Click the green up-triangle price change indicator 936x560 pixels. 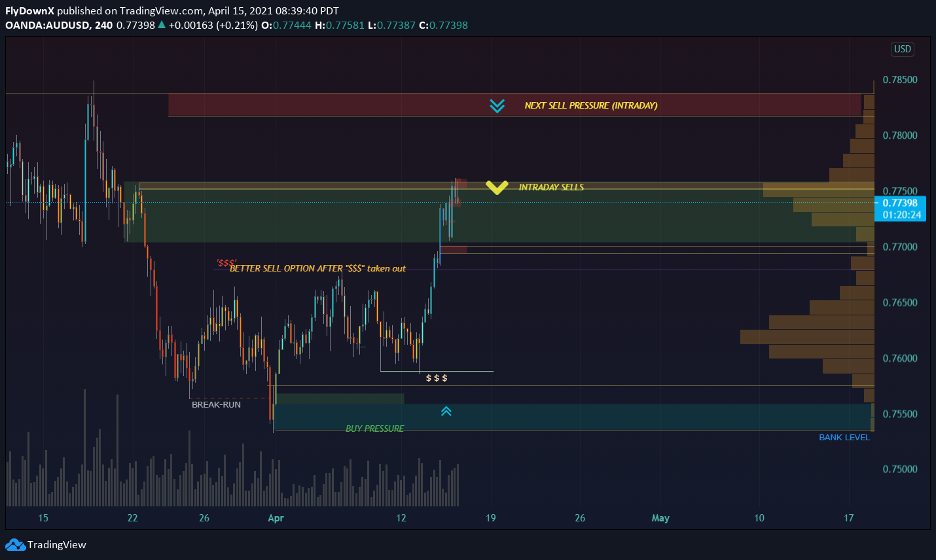(162, 25)
